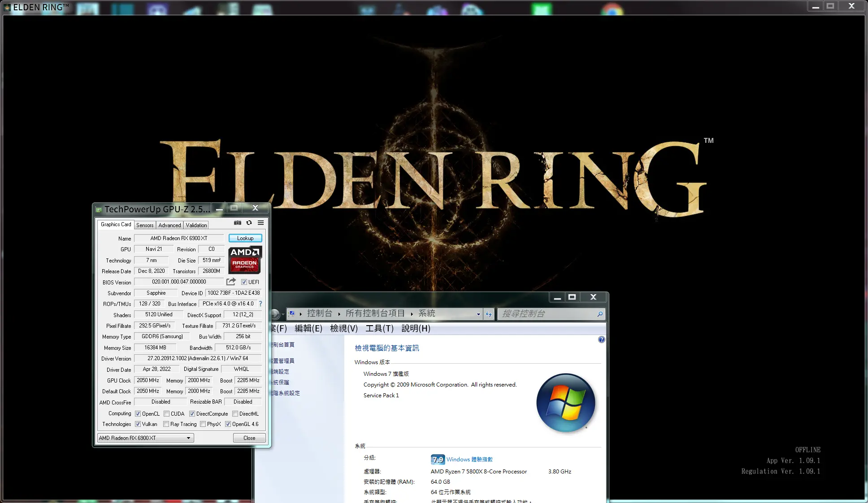
Task: Click the Bus Interface question mark icon
Action: point(260,304)
